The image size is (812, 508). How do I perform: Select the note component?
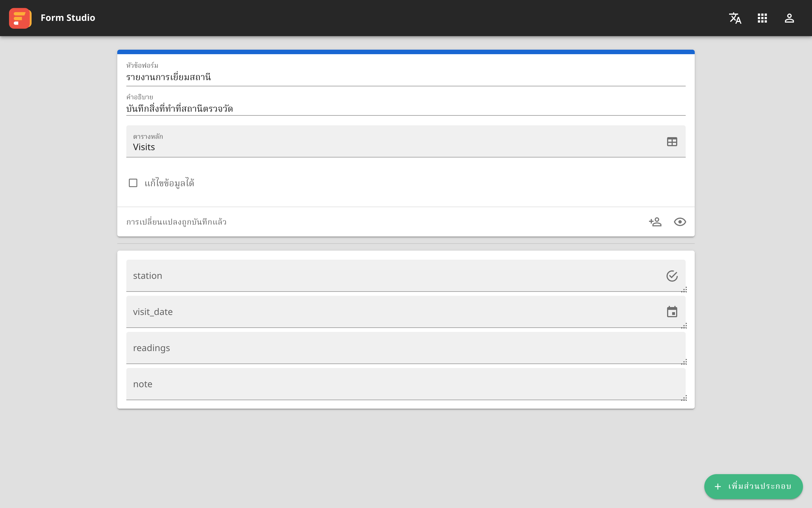click(406, 384)
